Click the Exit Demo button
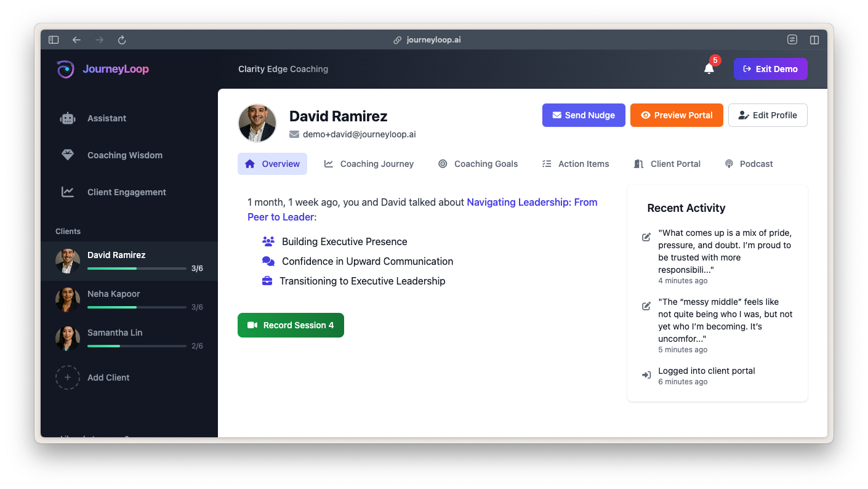The height and width of the screenshot is (489, 868). (x=770, y=69)
